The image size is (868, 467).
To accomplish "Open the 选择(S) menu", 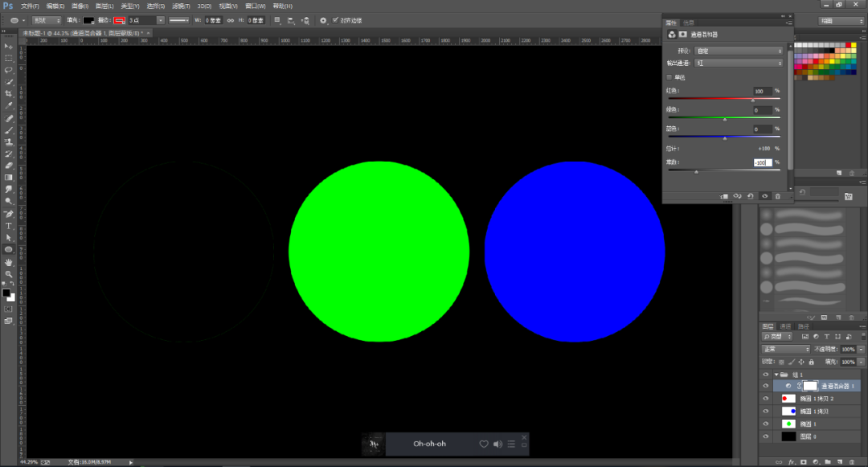I will click(x=156, y=6).
